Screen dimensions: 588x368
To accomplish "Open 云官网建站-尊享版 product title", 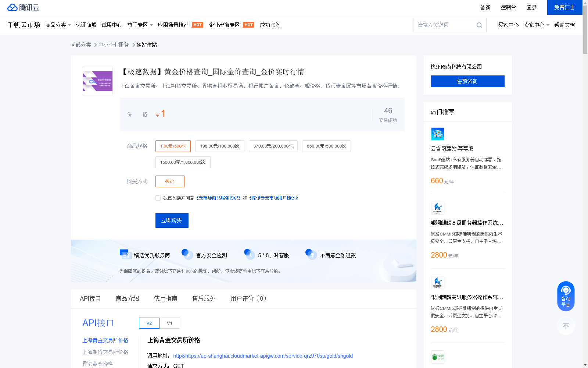I will 452,149.
